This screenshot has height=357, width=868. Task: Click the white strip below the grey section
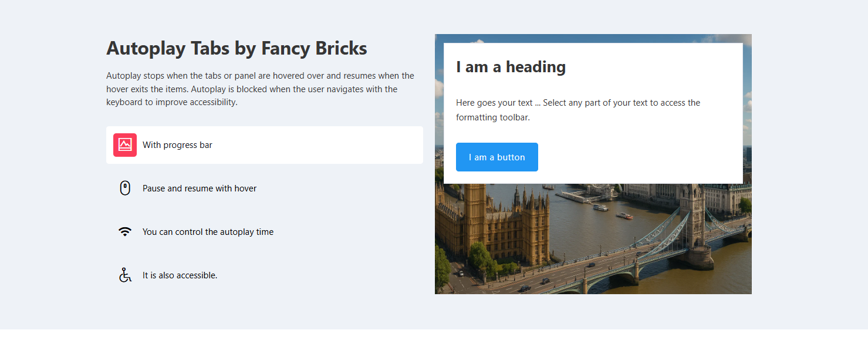pos(434,343)
